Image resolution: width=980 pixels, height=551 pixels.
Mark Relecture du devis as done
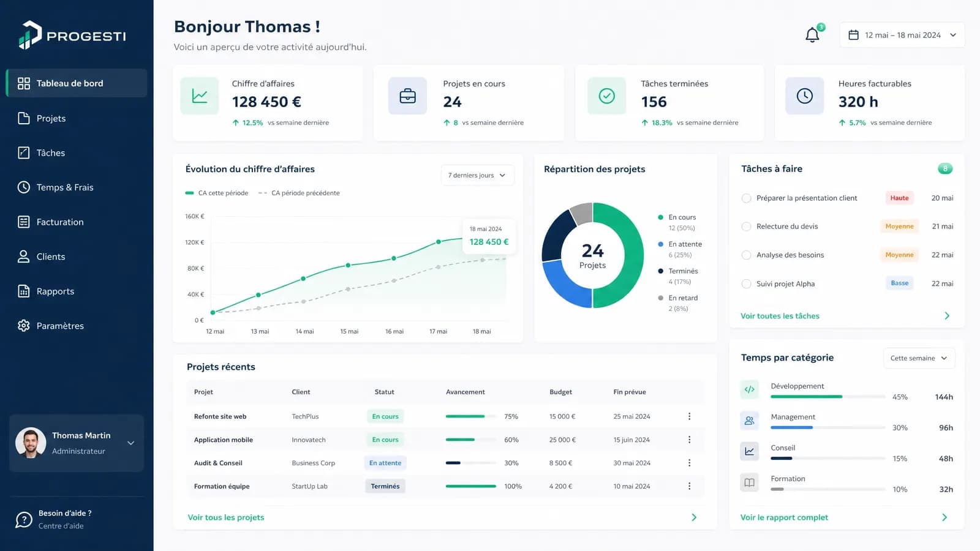click(746, 227)
